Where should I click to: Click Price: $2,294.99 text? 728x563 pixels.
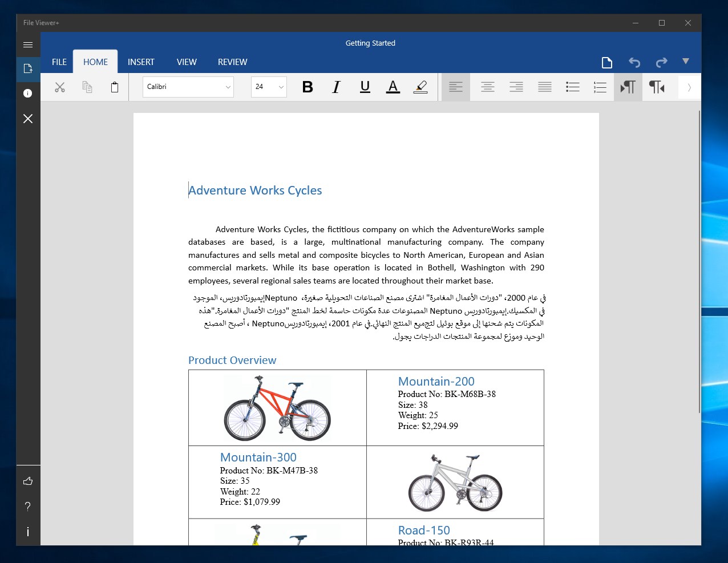[428, 426]
